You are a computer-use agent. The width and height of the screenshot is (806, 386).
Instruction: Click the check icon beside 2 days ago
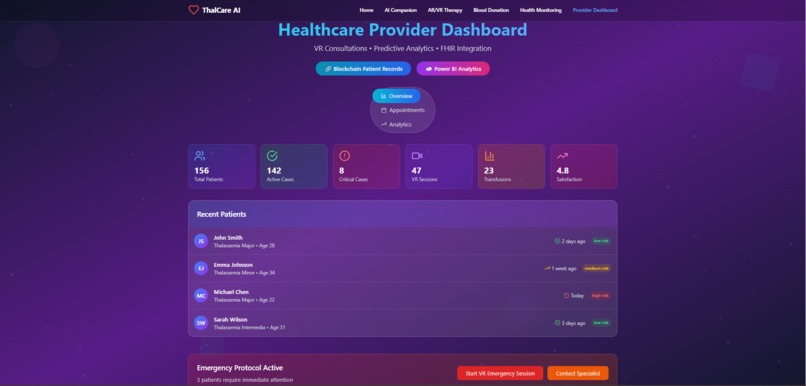point(557,241)
